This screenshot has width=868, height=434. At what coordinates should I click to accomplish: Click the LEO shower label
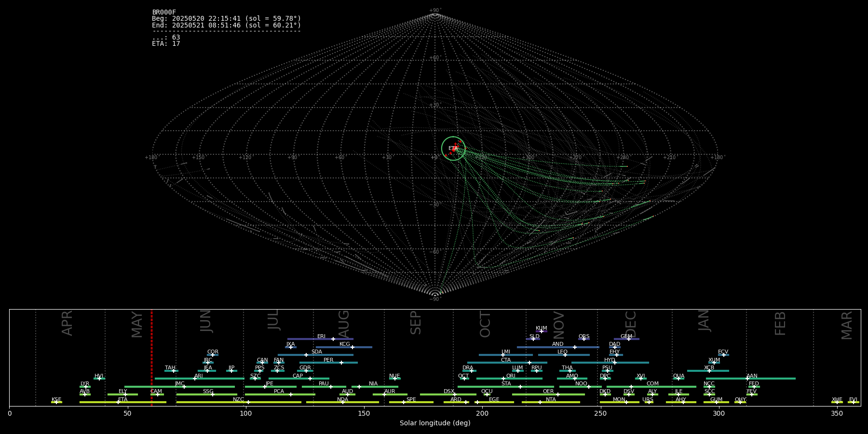pos(562,352)
